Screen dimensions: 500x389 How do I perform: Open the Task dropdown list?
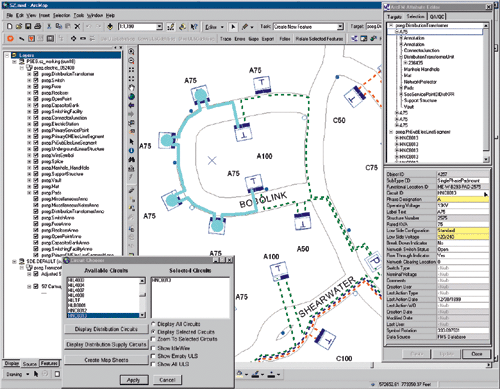point(340,27)
